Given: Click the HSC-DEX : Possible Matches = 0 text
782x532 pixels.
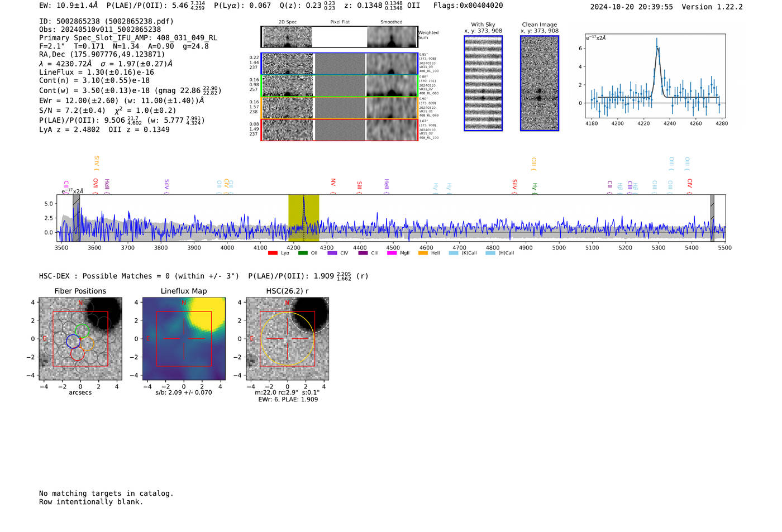Looking at the screenshot, I should [139, 276].
